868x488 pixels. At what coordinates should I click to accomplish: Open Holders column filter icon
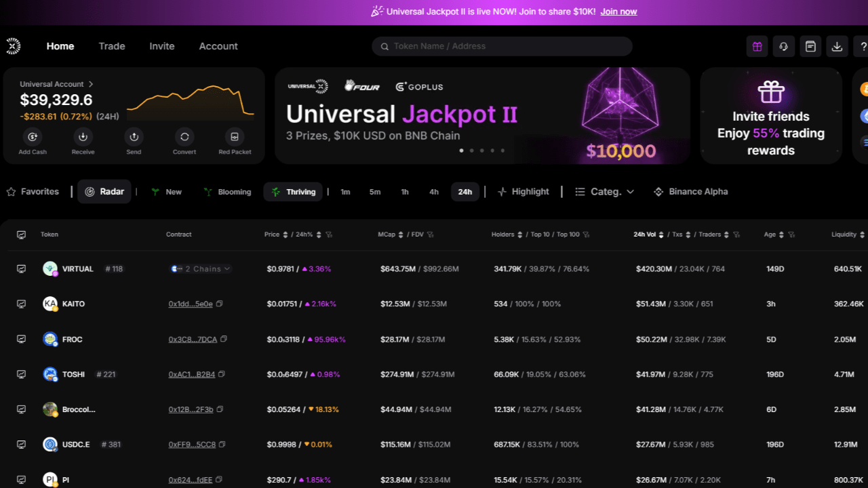pyautogui.click(x=587, y=235)
